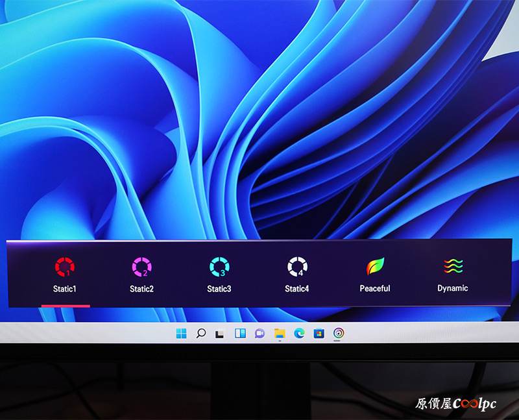This screenshot has height=420, width=519.
Task: Open File Explorer from taskbar
Action: pos(280,333)
